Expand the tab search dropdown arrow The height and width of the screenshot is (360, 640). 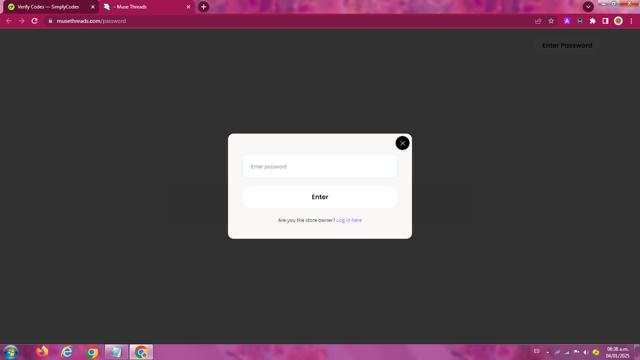pyautogui.click(x=588, y=7)
